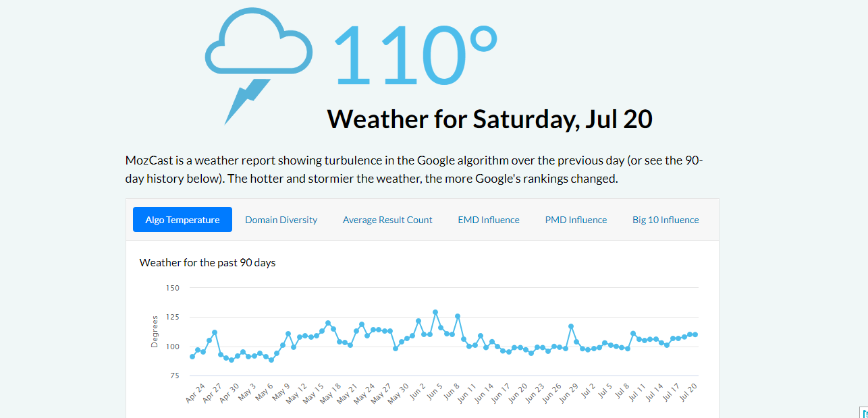
Task: Click the Degrees axis label on the chart
Action: coord(154,331)
